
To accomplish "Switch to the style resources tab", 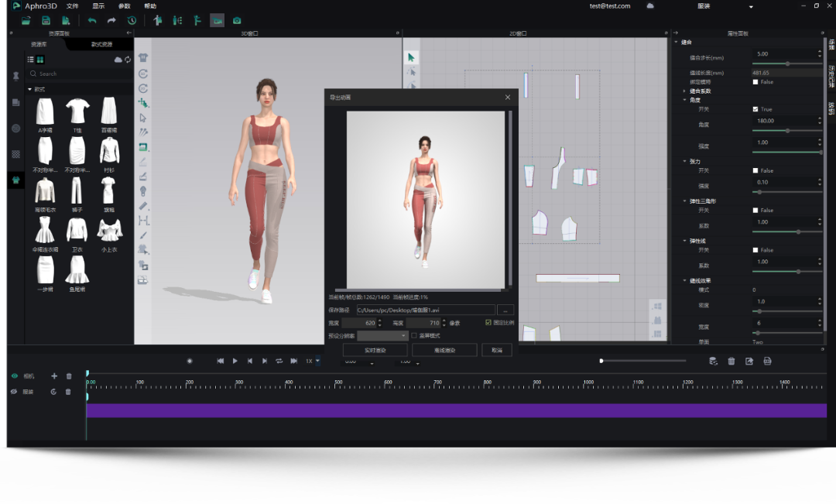I will click(101, 44).
